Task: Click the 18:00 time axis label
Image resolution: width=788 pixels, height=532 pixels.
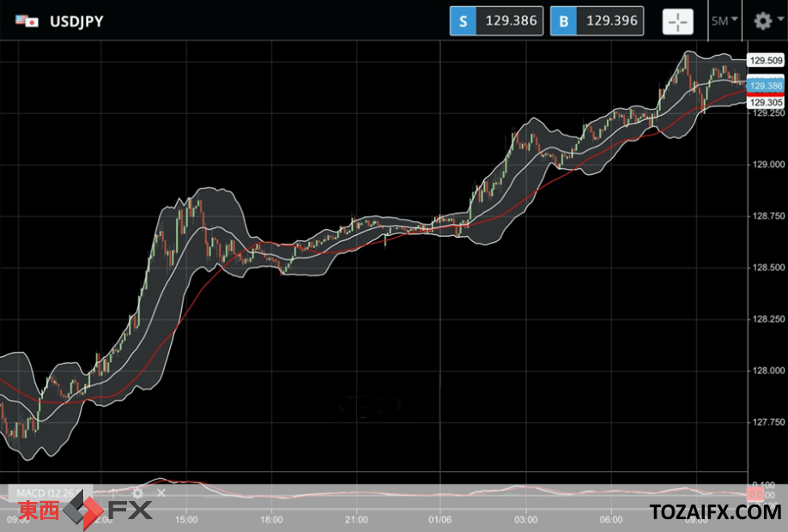Action: 271,519
